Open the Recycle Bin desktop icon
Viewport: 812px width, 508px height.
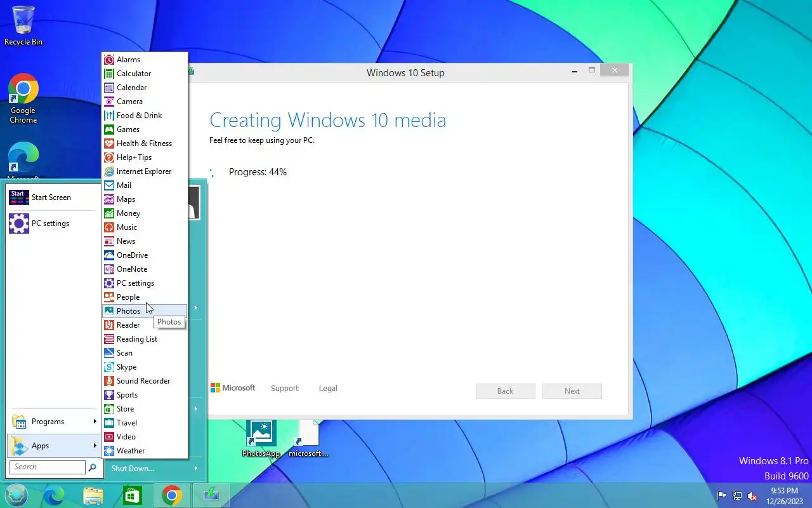click(23, 25)
